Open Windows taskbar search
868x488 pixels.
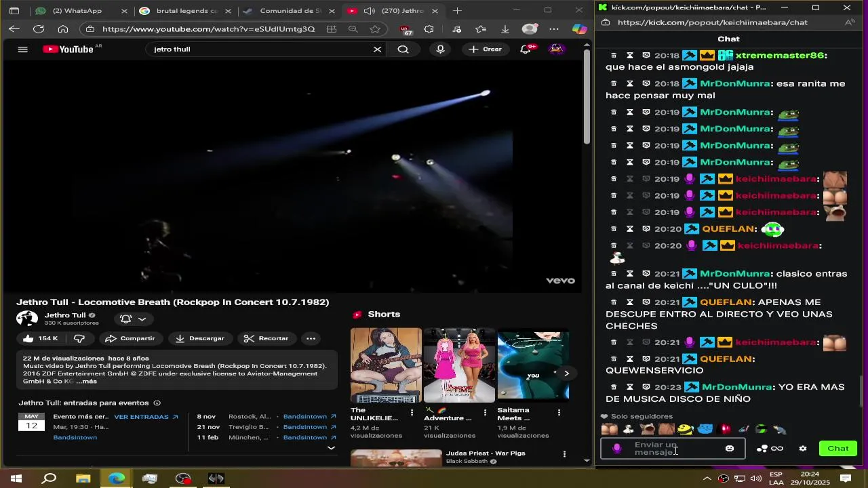point(50,479)
